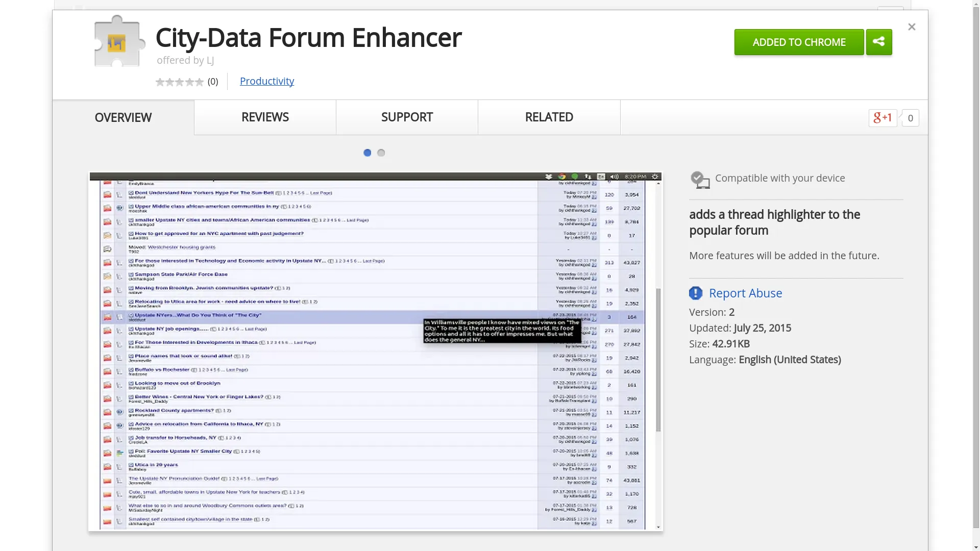Image resolution: width=980 pixels, height=551 pixels.
Task: Open the Productivity category link
Action: coord(266,81)
